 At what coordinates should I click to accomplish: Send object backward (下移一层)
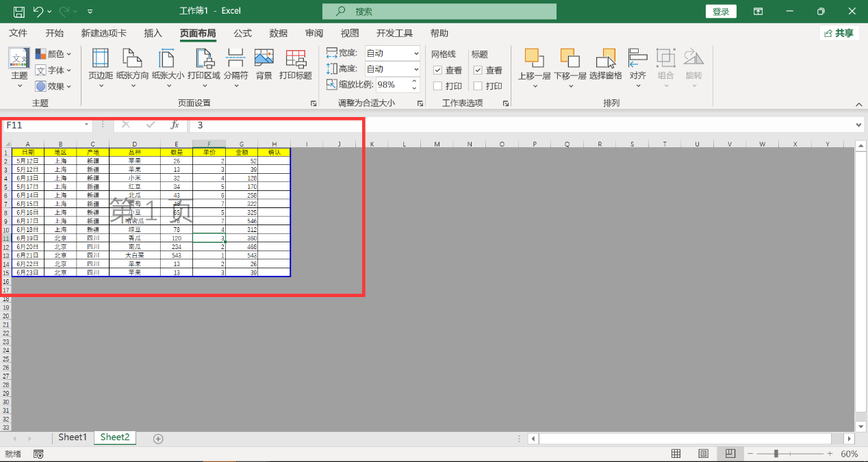(570, 68)
